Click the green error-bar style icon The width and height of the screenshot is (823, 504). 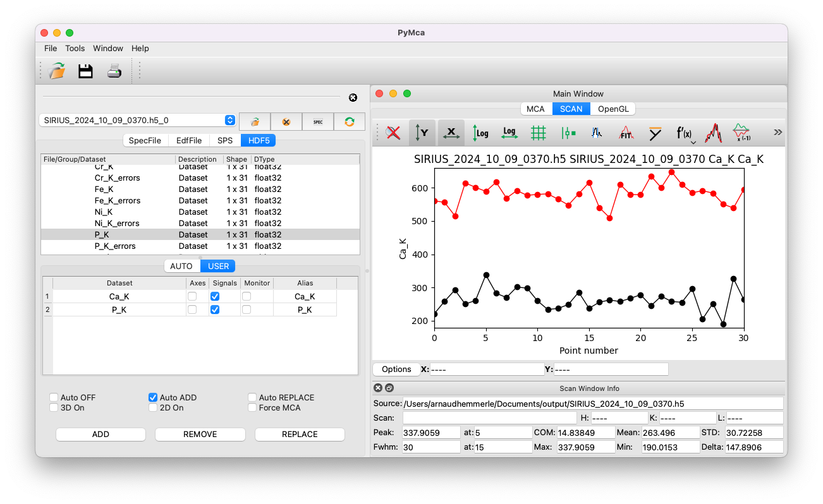point(568,133)
